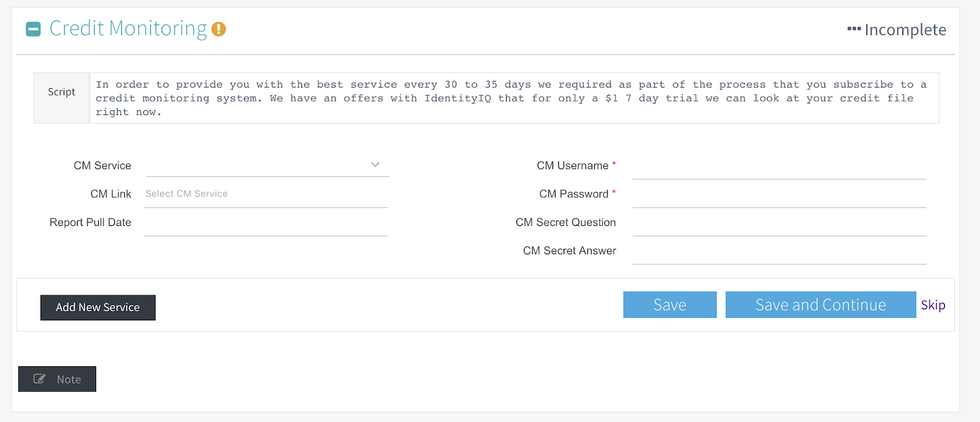980x422 pixels.
Task: Click the Note pencil edit icon
Action: 39,379
